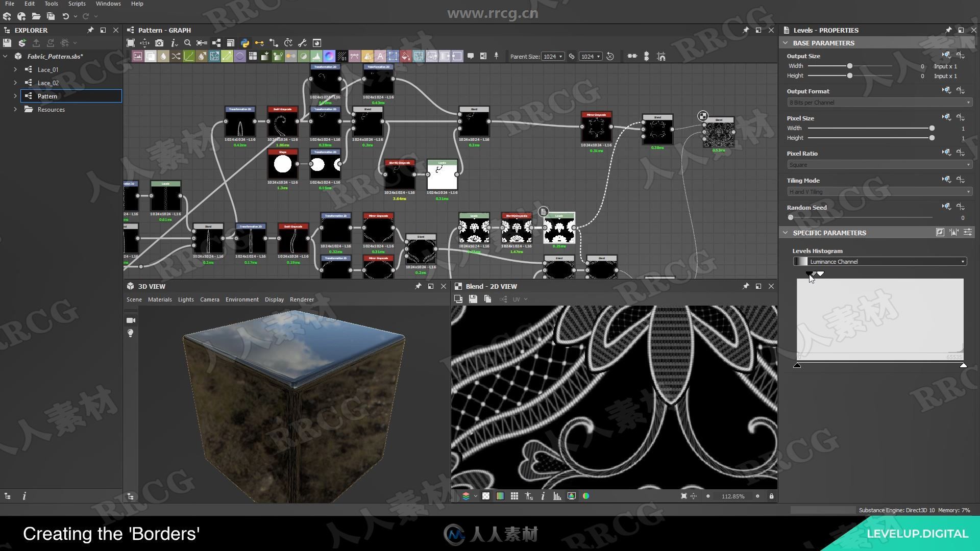
Task: Add a Bitmap node from the node bar
Action: coord(138,56)
